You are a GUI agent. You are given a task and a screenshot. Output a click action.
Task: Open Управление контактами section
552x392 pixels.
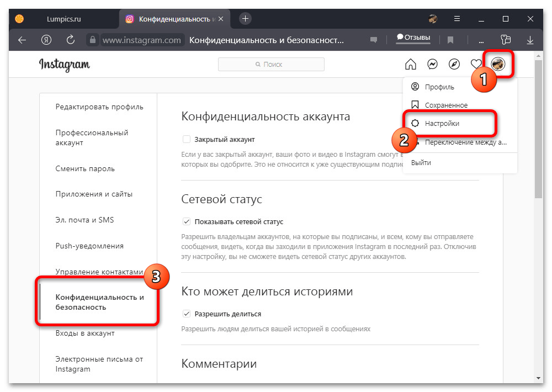[99, 272]
